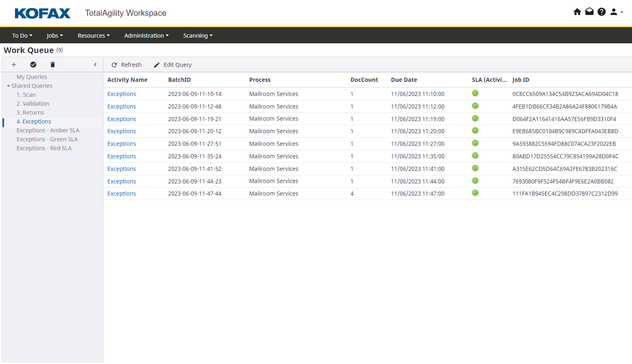This screenshot has width=632, height=364.
Task: Delete query with trash icon
Action: click(53, 64)
